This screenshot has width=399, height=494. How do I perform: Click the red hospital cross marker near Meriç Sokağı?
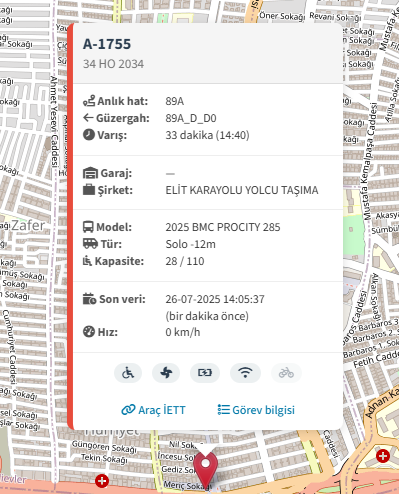coord(102,481)
